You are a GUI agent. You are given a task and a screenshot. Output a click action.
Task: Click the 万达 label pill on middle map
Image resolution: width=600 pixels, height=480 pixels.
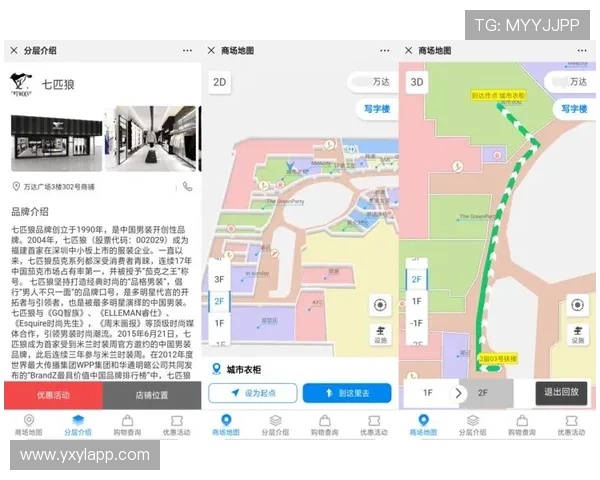pyautogui.click(x=373, y=82)
